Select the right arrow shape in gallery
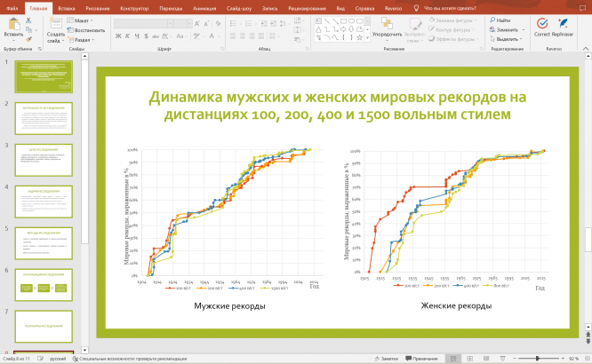The width and height of the screenshot is (592, 364). point(343,29)
